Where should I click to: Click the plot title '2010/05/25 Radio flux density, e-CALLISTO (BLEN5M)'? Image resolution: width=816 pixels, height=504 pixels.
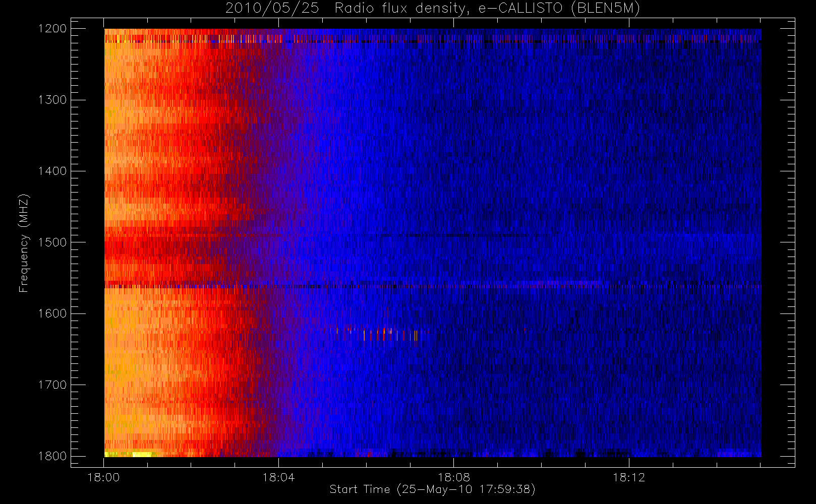tap(433, 9)
